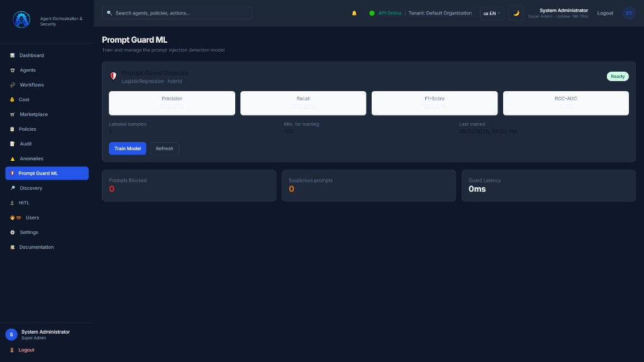
Task: Focus the search agents, policies, actions field
Action: point(177,13)
